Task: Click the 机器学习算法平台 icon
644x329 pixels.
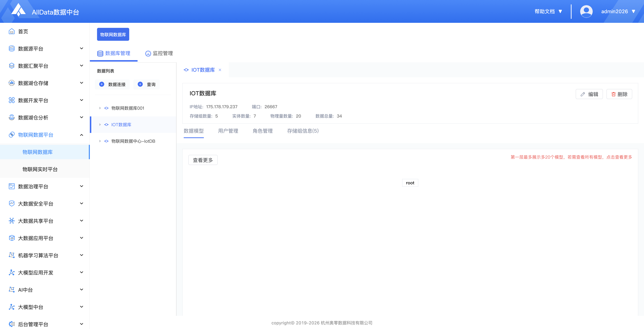Action: click(12, 255)
